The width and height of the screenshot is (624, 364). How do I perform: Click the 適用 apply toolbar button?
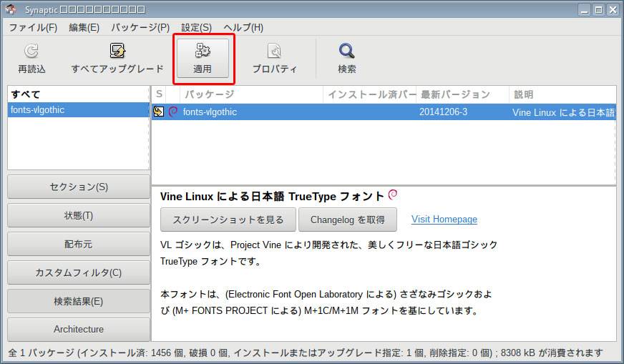(x=203, y=58)
